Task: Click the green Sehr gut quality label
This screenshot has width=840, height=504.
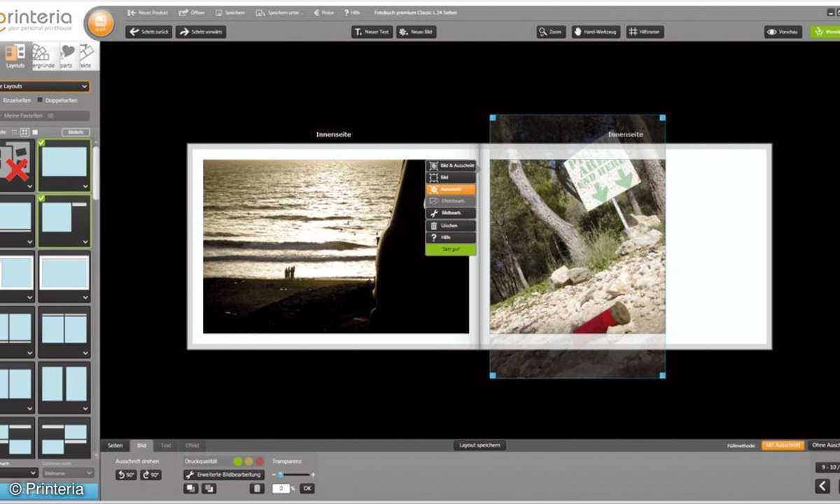Action: click(x=451, y=249)
